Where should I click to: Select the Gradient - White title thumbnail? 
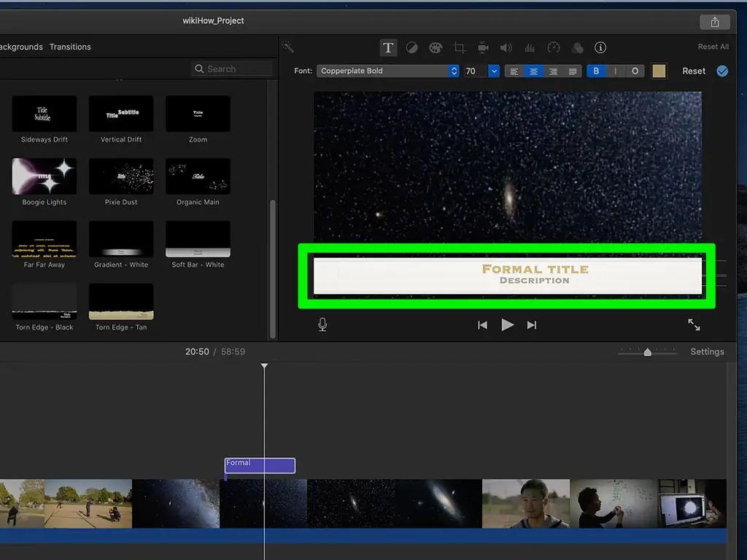coord(121,239)
